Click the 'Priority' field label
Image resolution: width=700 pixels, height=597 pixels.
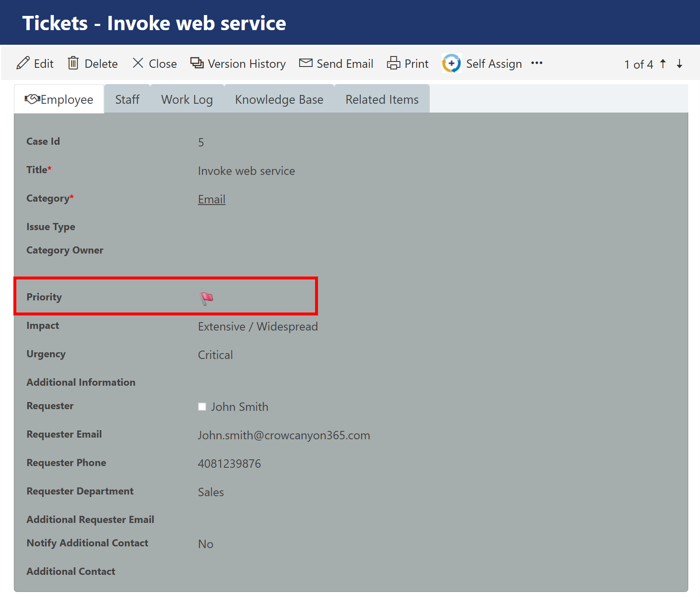44,297
